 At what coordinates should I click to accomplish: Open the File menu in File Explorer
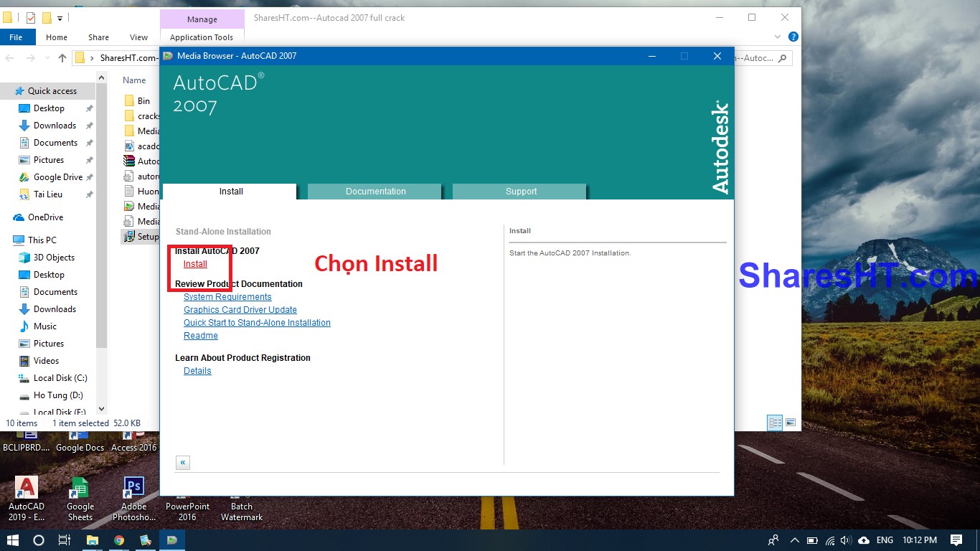tap(16, 37)
